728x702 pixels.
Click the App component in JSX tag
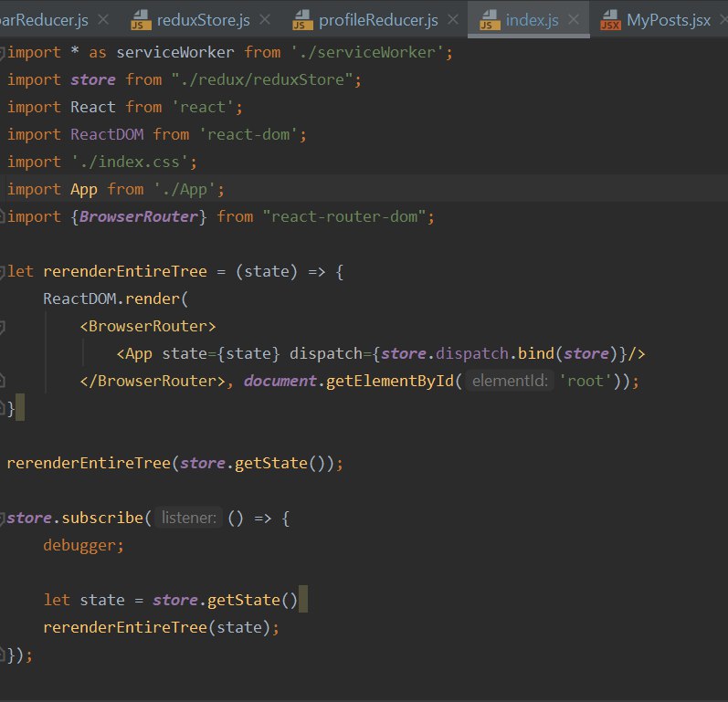pos(141,353)
